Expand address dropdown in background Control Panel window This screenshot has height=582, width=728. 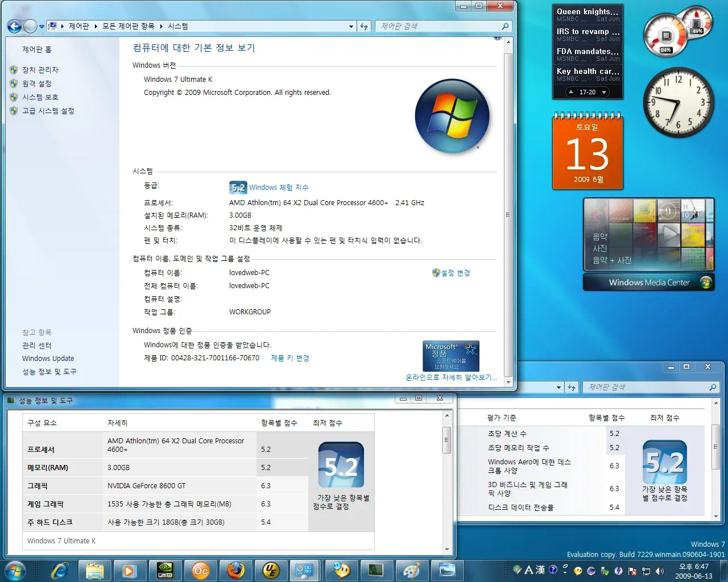pos(559,388)
